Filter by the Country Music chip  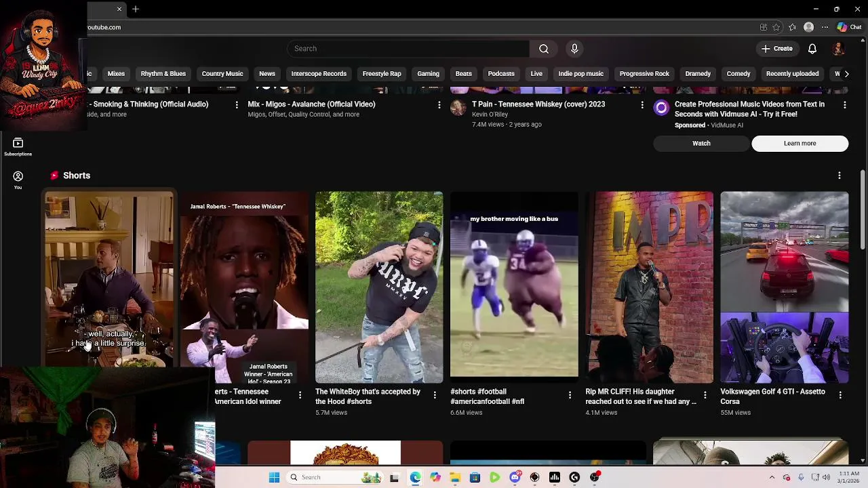click(x=222, y=74)
